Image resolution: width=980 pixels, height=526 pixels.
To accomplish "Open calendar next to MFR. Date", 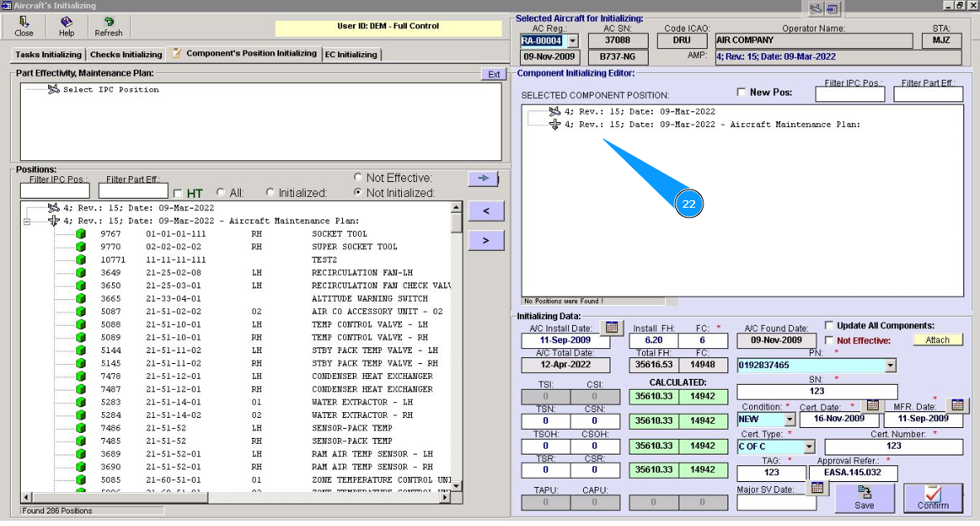I will pyautogui.click(x=957, y=405).
